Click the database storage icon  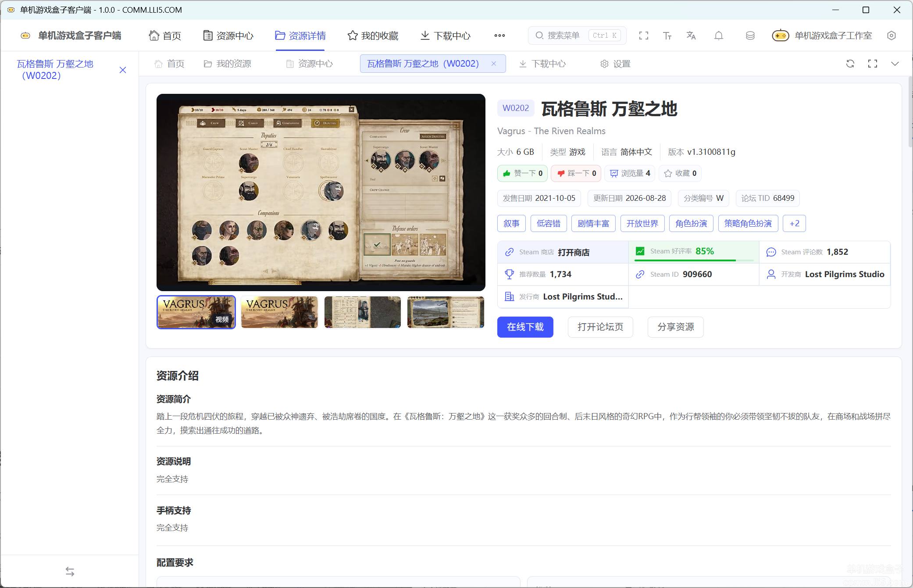[x=750, y=36]
